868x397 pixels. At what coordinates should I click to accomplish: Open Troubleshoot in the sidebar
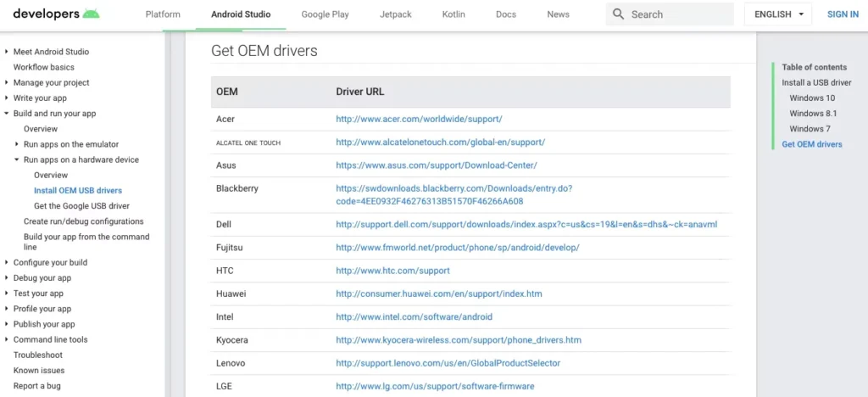coord(37,355)
